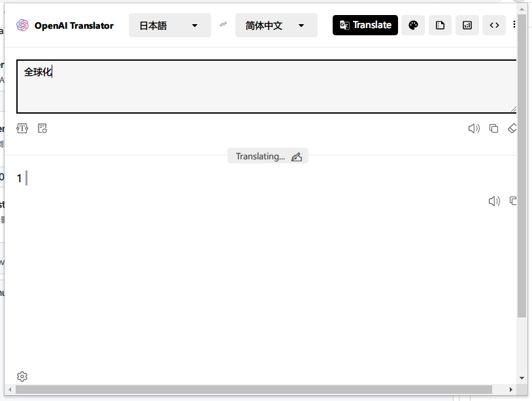
Task: Click inside the text input containing 全球化
Action: coord(261,86)
